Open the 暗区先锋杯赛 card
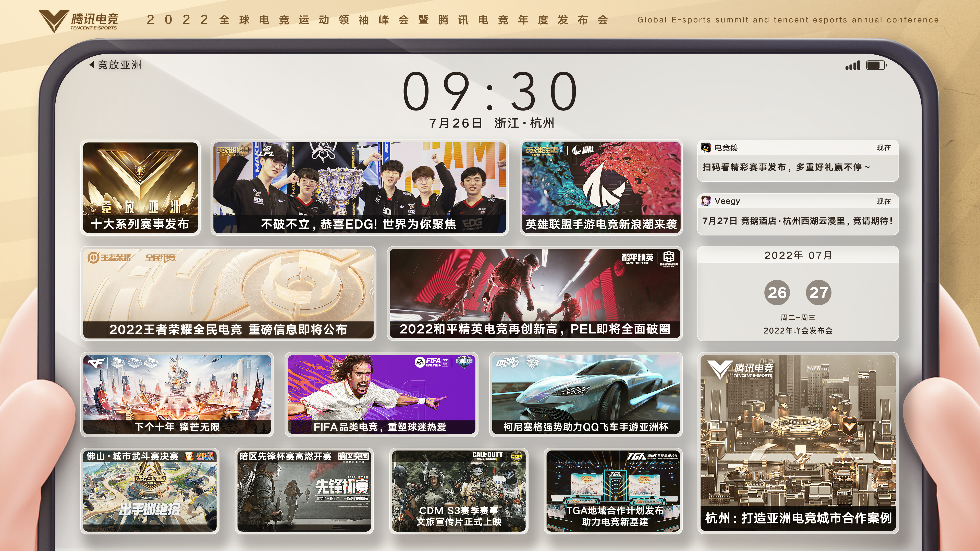 click(304, 491)
